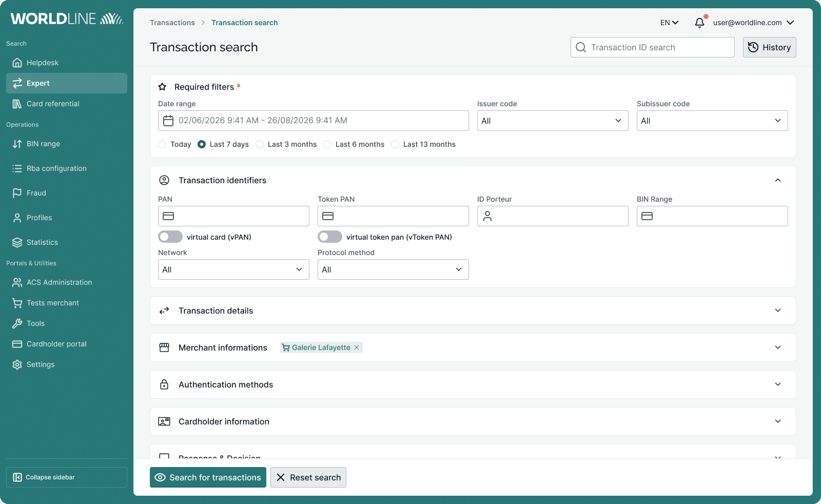Select Last 13 months radio option
This screenshot has height=504, width=821.
point(395,144)
